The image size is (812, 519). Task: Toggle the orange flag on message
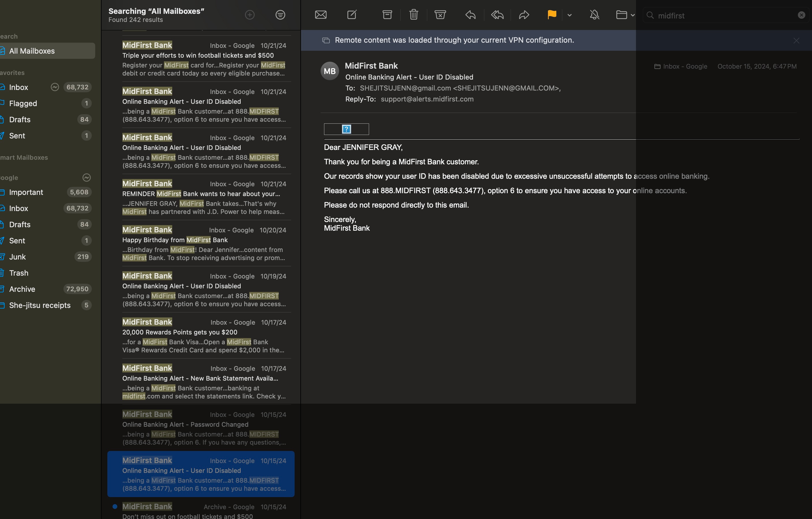pos(552,15)
